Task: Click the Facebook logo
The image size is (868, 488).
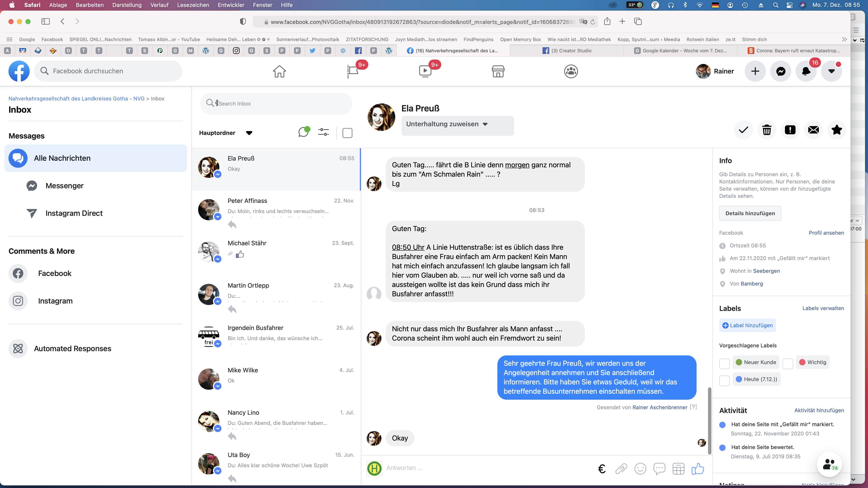Action: 19,71
